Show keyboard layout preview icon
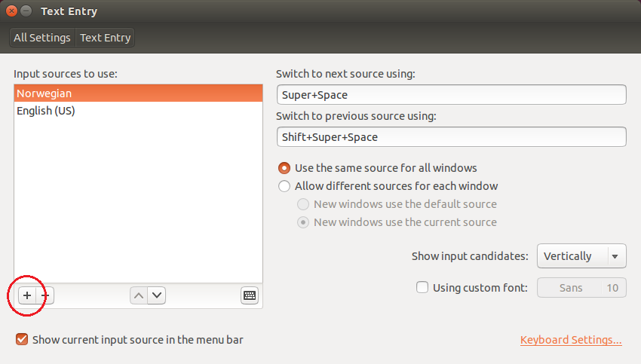The height and width of the screenshot is (364, 641). (x=250, y=295)
